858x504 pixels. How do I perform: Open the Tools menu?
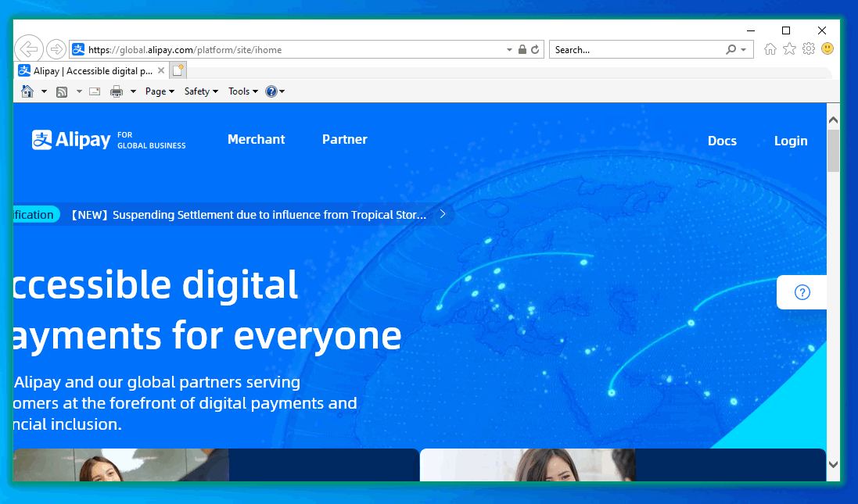[243, 91]
